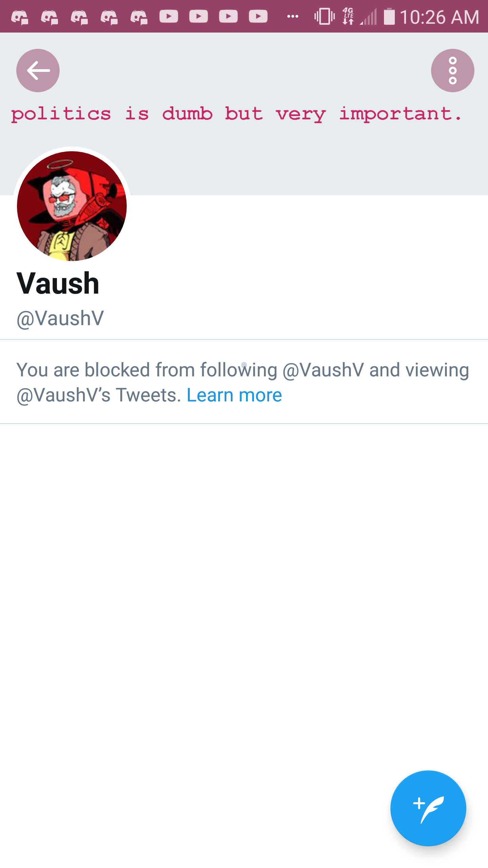Open the three-dot overflow menu

tap(453, 71)
